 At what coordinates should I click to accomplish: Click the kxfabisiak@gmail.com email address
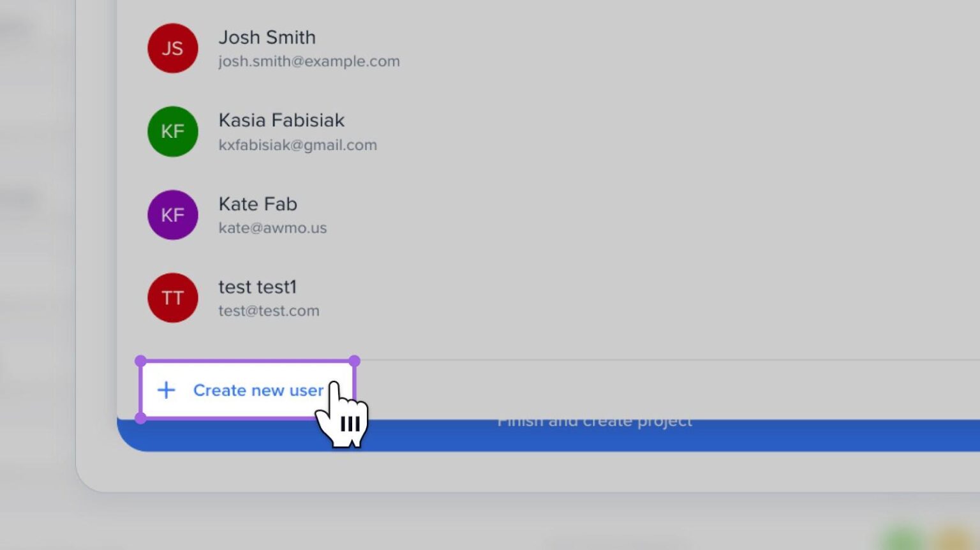tap(297, 145)
